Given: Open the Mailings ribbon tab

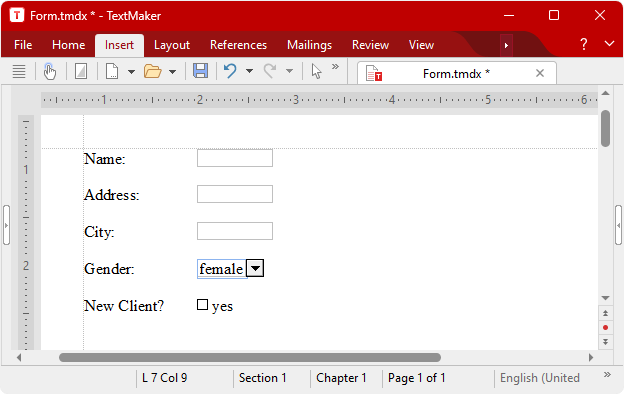Looking at the screenshot, I should [310, 45].
